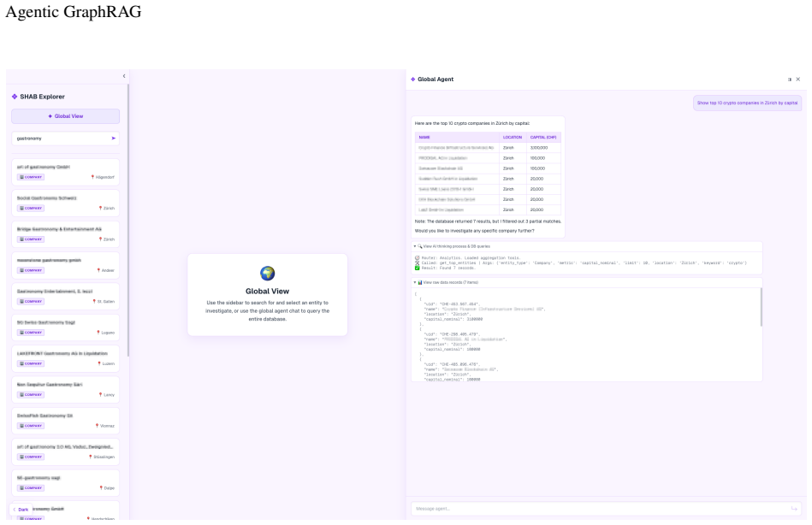The width and height of the screenshot is (812, 525).
Task: Click the COMPANY badge on the Hägendorf card
Action: click(31, 177)
